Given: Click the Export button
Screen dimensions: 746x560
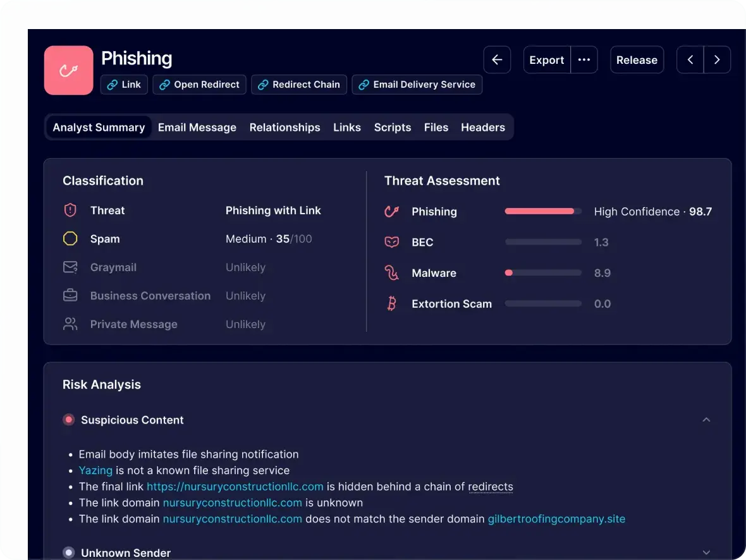Looking at the screenshot, I should pyautogui.click(x=546, y=59).
